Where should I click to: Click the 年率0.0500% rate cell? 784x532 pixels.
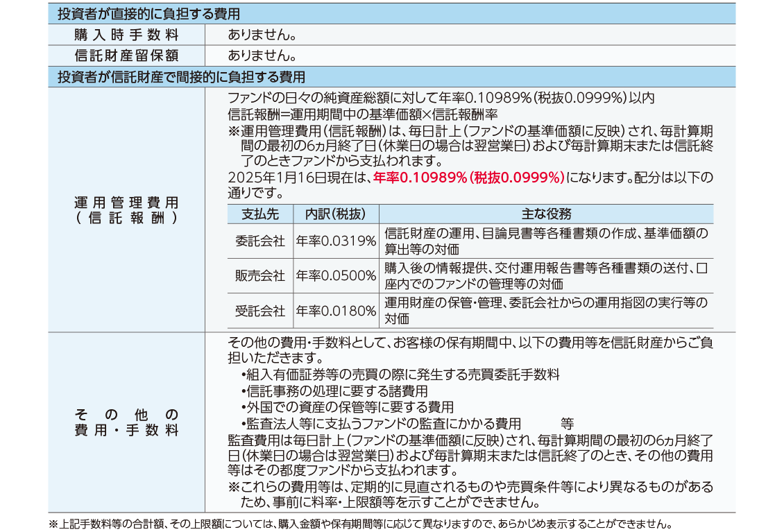336,275
